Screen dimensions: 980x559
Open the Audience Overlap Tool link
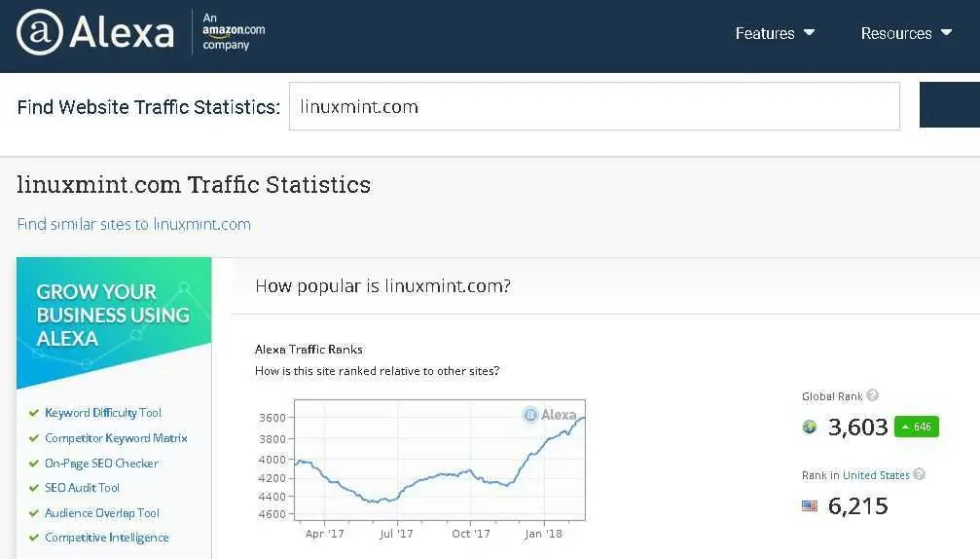[102, 512]
